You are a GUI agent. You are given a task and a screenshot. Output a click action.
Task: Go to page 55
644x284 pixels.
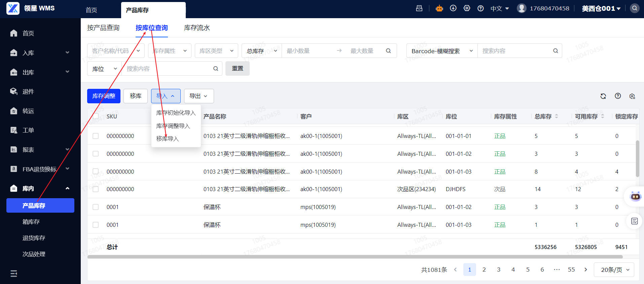coord(571,270)
